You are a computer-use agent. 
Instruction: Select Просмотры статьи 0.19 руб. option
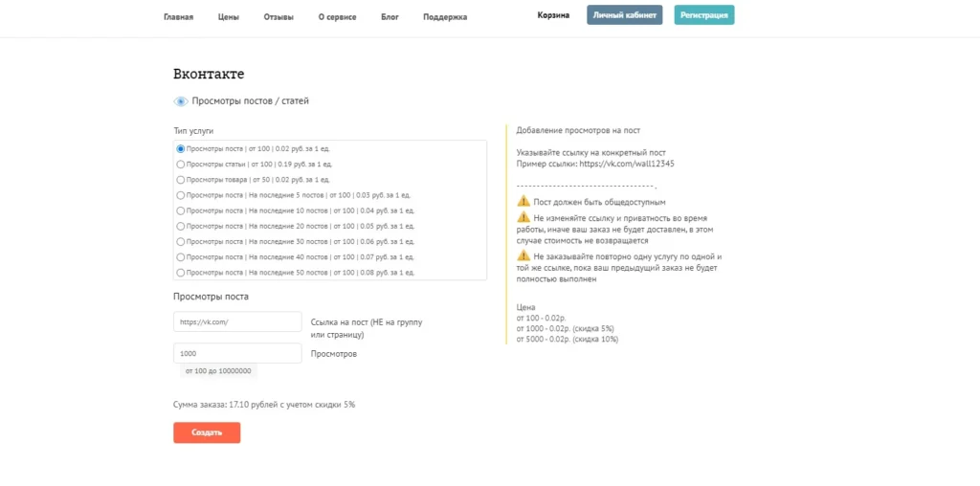(181, 165)
